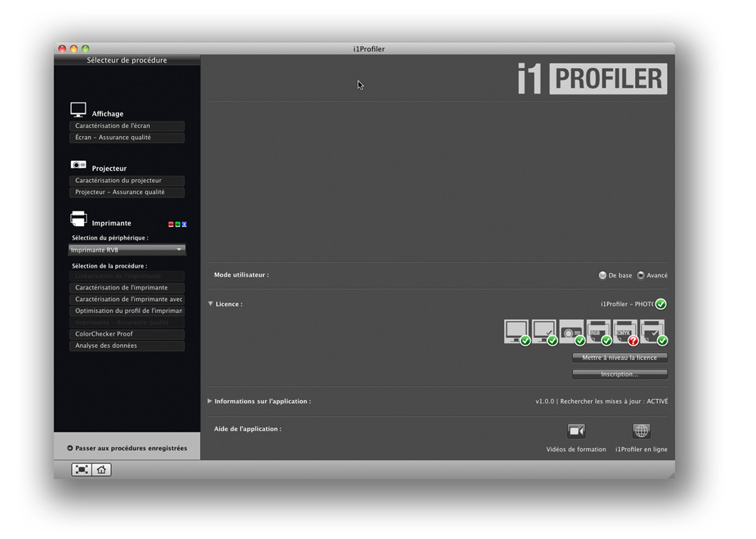The image size is (756, 539).
Task: Click the Projecteur projector icon
Action: pos(78,165)
